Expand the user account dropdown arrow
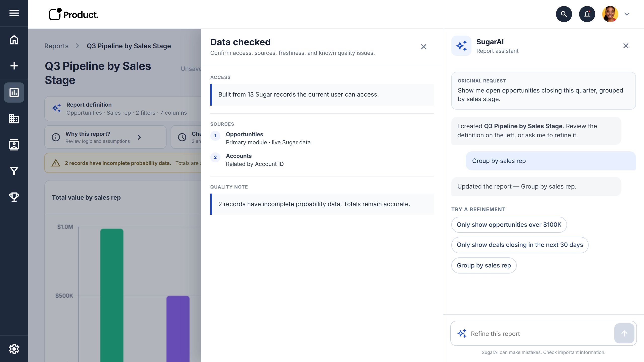Image resolution: width=644 pixels, height=362 pixels. (x=627, y=14)
